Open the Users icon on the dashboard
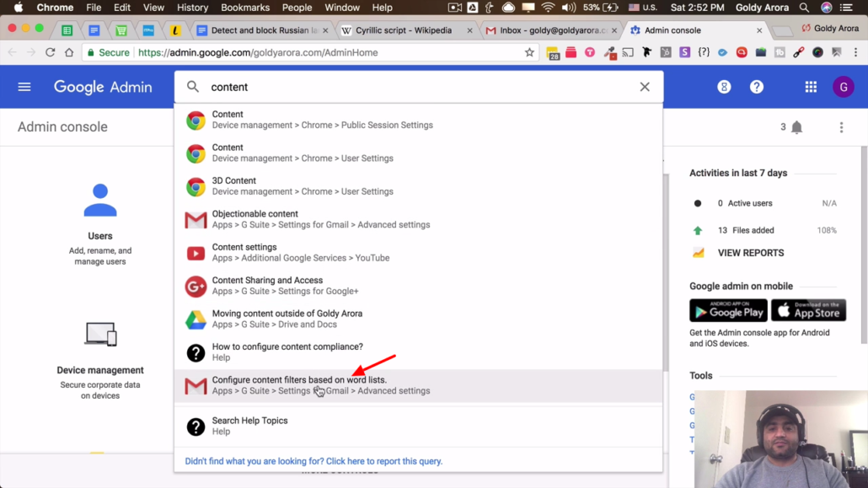This screenshot has height=488, width=868. pos(100,200)
